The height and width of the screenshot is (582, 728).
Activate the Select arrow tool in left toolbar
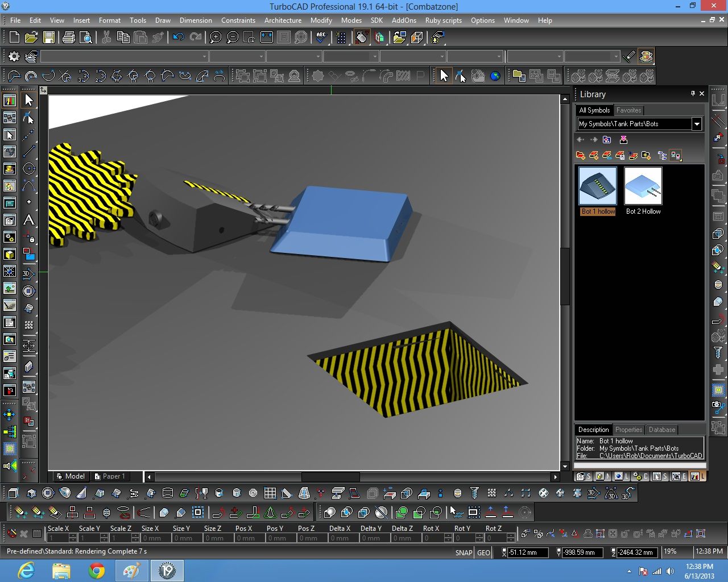(x=28, y=100)
